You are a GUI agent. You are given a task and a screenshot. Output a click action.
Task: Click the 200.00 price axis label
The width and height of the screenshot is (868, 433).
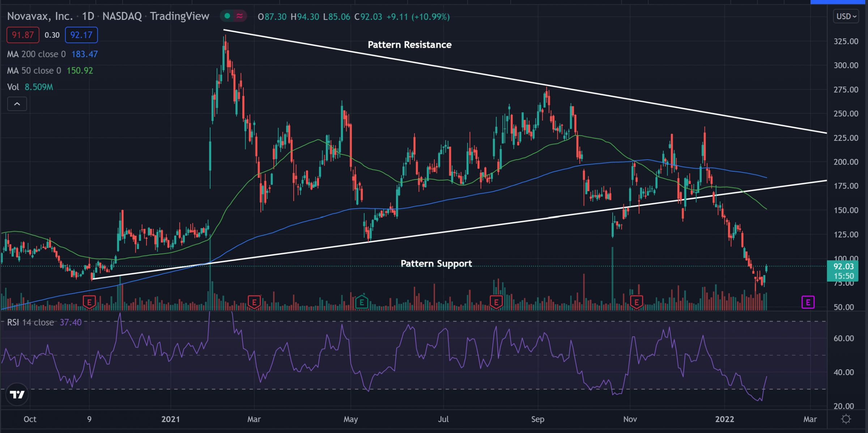pyautogui.click(x=846, y=162)
